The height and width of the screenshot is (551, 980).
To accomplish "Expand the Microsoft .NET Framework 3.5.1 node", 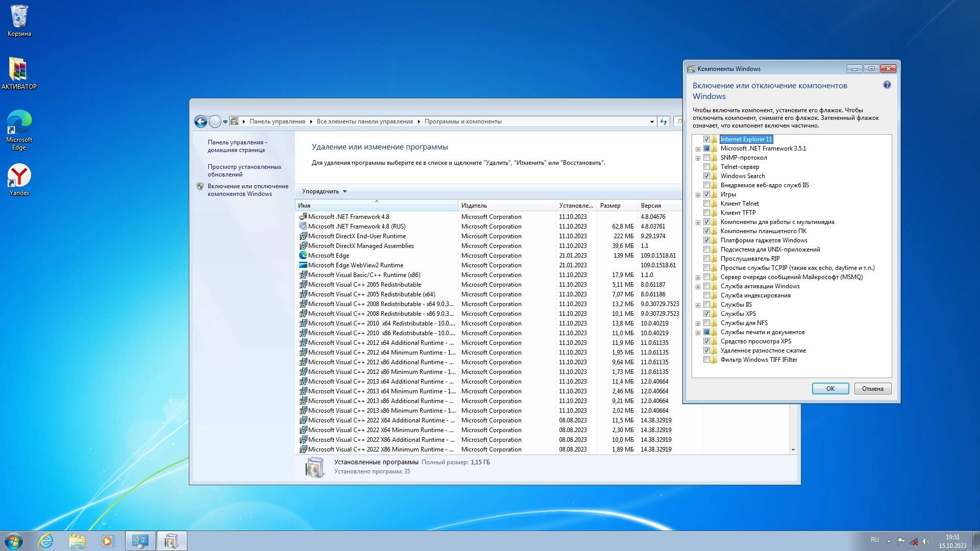I will [698, 149].
